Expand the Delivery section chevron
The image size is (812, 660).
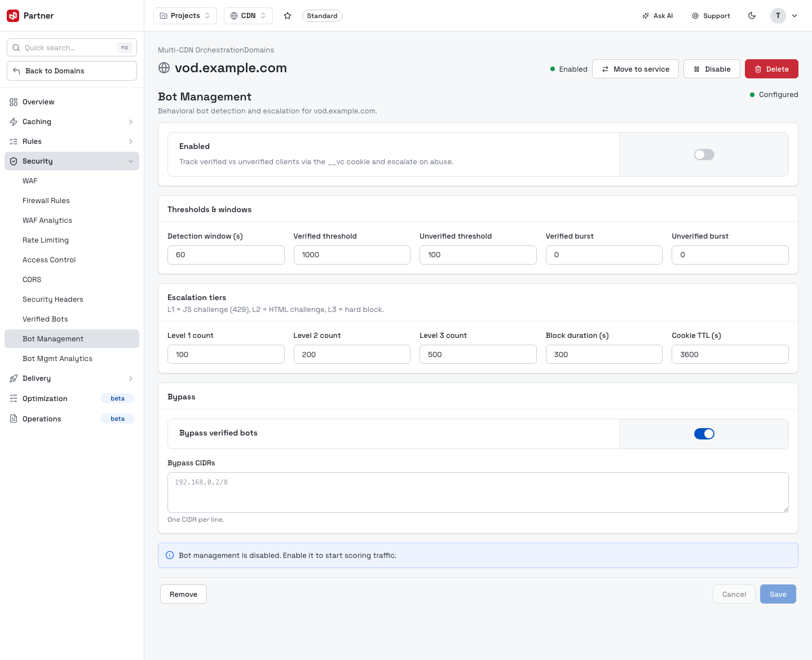(x=131, y=379)
